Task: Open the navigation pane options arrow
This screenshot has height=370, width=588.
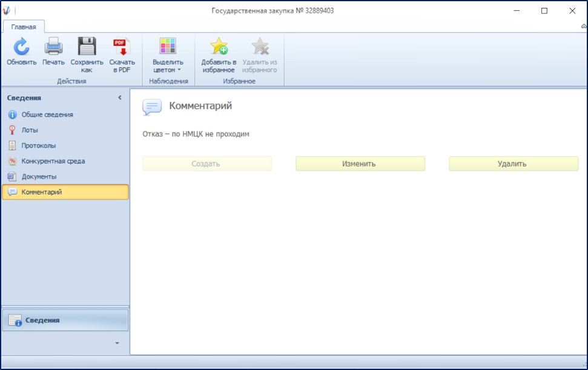Action: [117, 343]
